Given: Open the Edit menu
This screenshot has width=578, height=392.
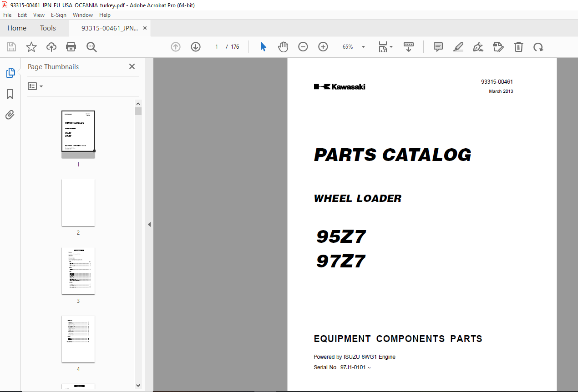Looking at the screenshot, I should click(x=22, y=15).
